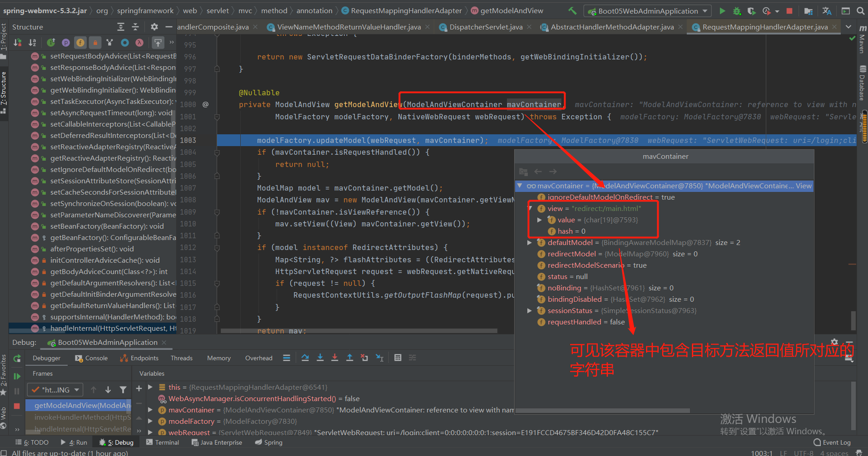Viewport: 868px width, 456px height.
Task: Toggle Show Fields orange f icon
Action: coord(80,42)
